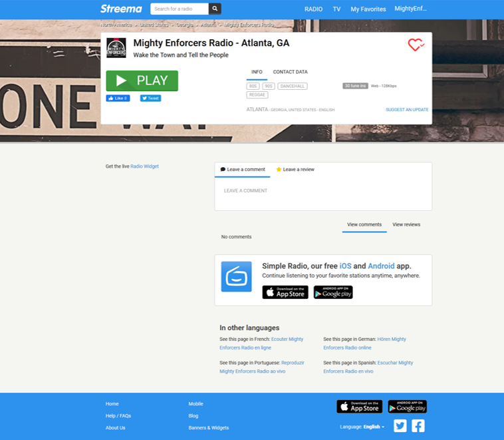This screenshot has height=440, width=504.
Task: Click the Simple Radio app icon
Action: pos(236,276)
